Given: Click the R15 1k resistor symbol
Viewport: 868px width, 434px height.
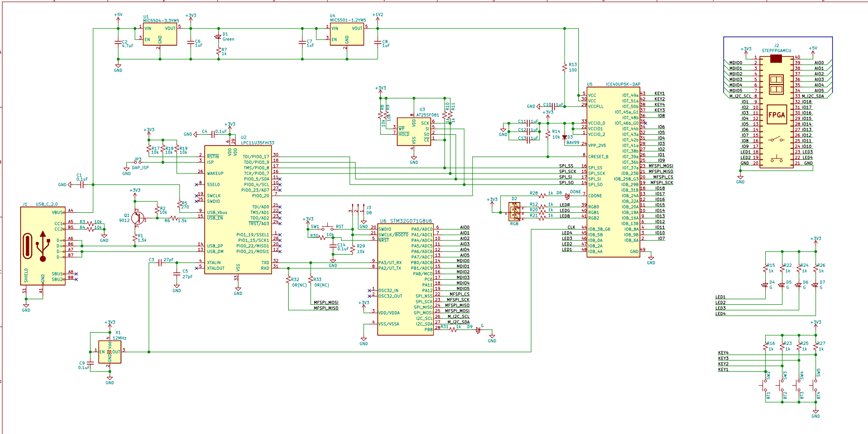Looking at the screenshot, I should tap(766, 268).
